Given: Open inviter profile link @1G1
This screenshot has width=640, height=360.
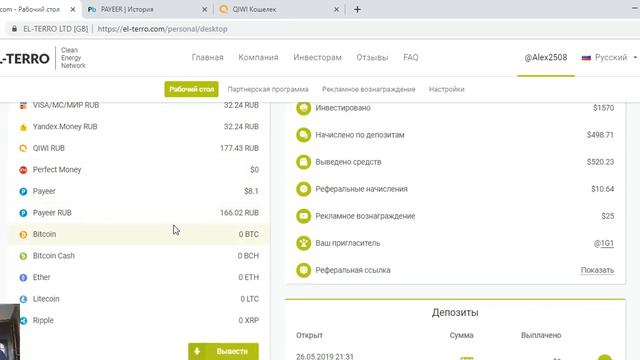Looking at the screenshot, I should point(604,243).
